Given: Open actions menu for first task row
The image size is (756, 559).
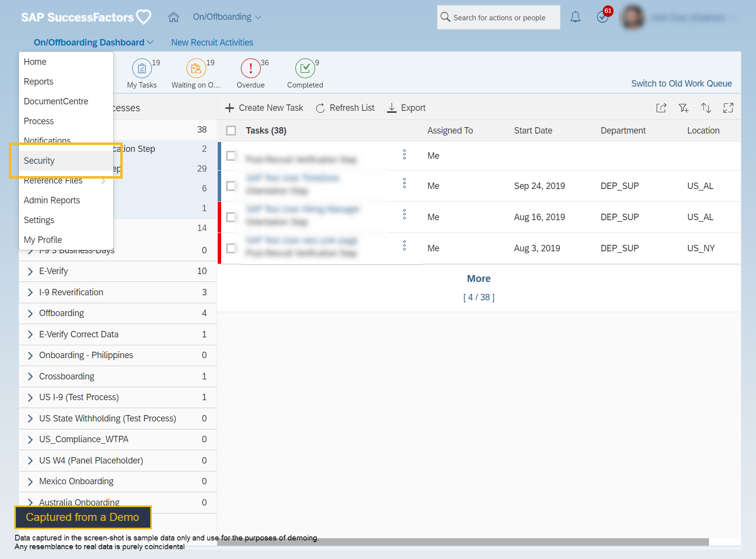Looking at the screenshot, I should coord(404,154).
